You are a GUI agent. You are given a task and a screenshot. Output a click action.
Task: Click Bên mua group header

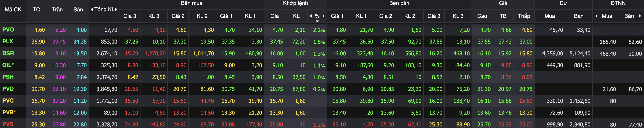point(192,3)
